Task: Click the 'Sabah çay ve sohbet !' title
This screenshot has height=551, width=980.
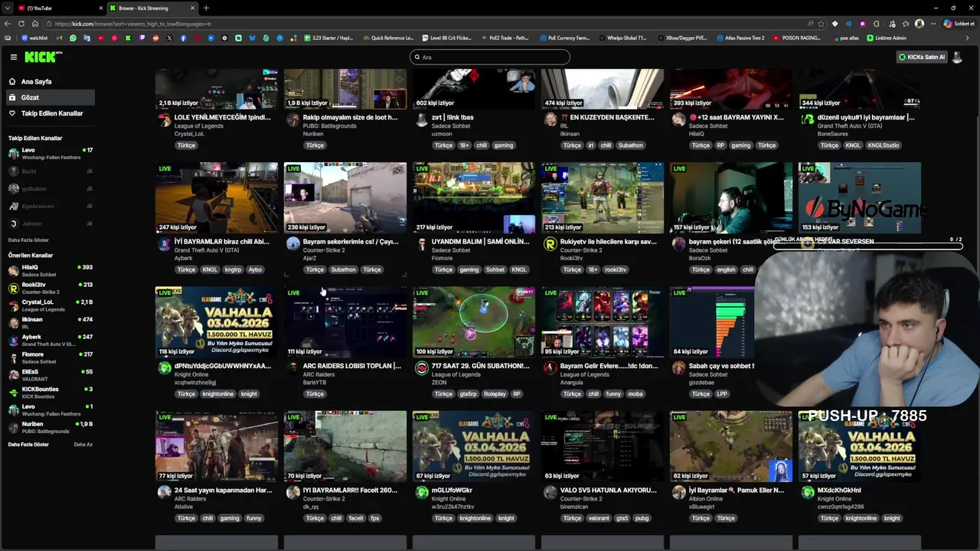Action: (x=721, y=366)
